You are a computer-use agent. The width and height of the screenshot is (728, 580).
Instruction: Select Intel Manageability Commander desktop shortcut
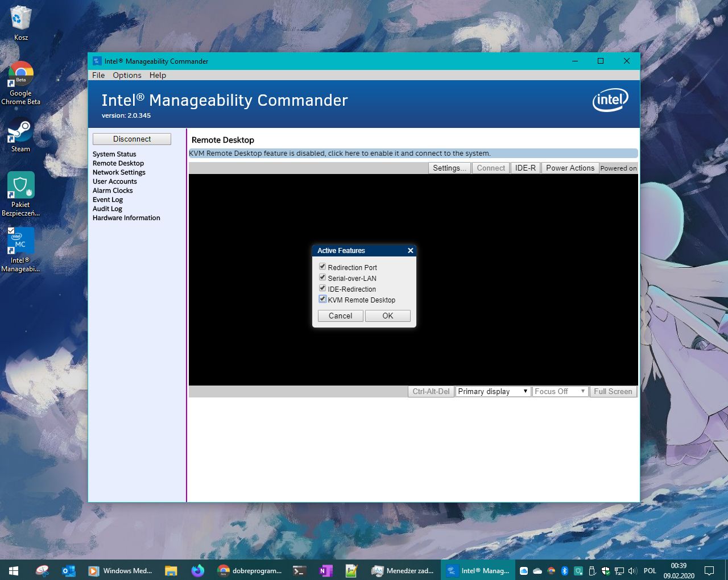click(x=20, y=250)
